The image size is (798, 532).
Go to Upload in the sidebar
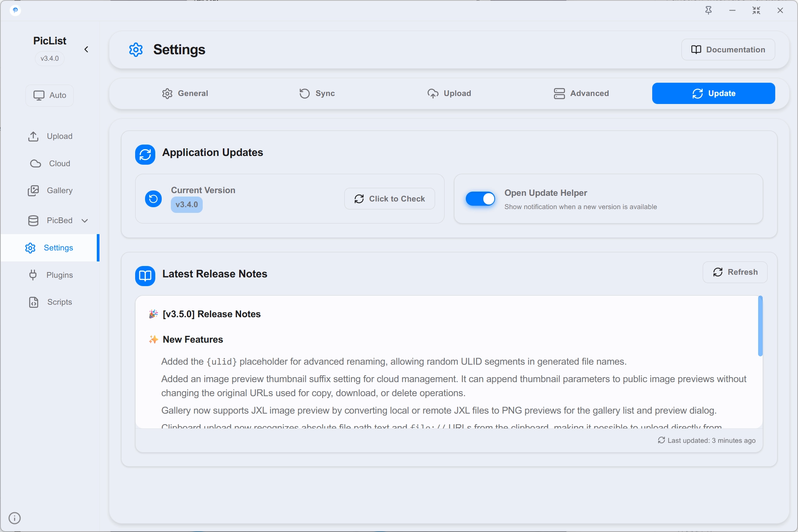click(50, 136)
